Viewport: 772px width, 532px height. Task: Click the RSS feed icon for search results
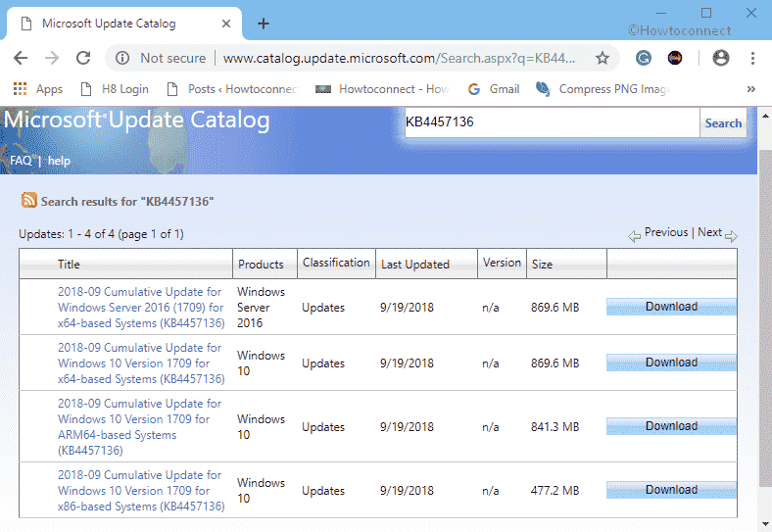(x=29, y=200)
